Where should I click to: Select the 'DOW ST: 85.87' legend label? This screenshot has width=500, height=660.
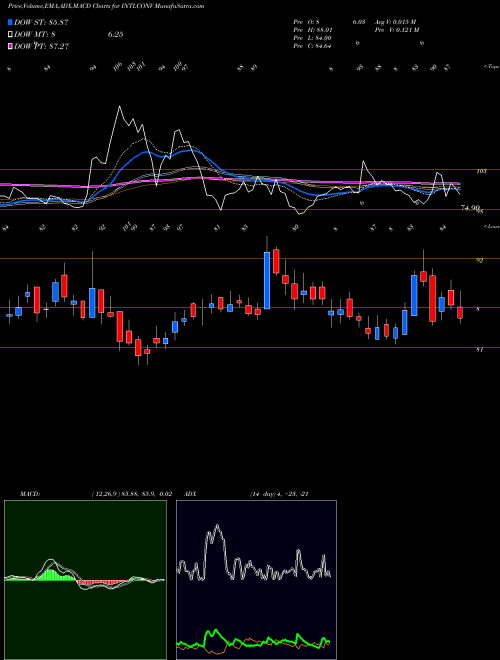click(x=42, y=22)
